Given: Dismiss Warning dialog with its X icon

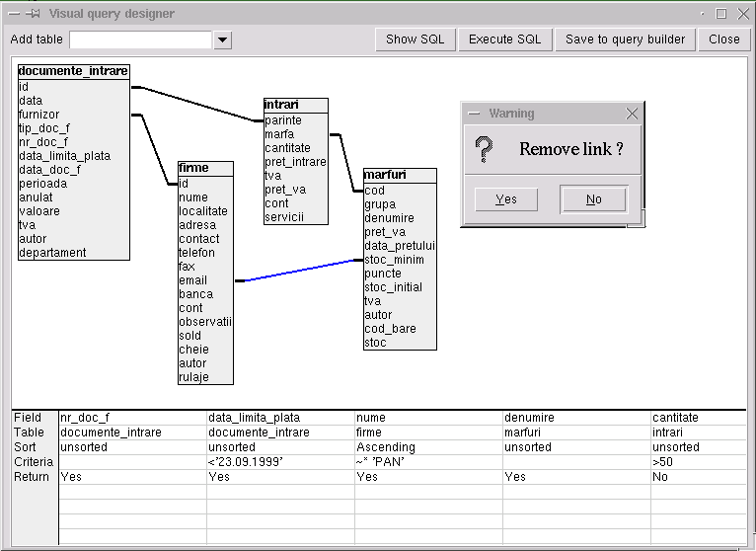Looking at the screenshot, I should 632,114.
